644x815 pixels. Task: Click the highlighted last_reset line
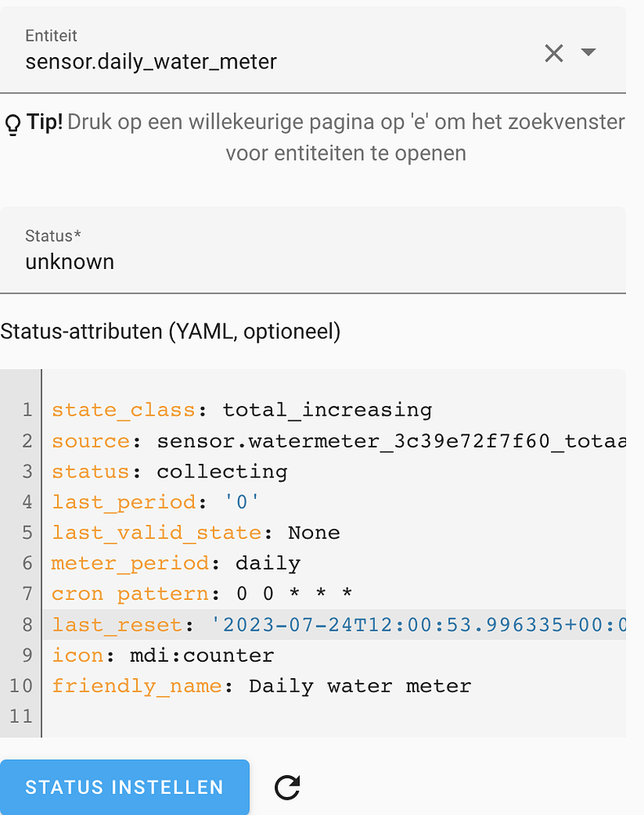[326, 624]
